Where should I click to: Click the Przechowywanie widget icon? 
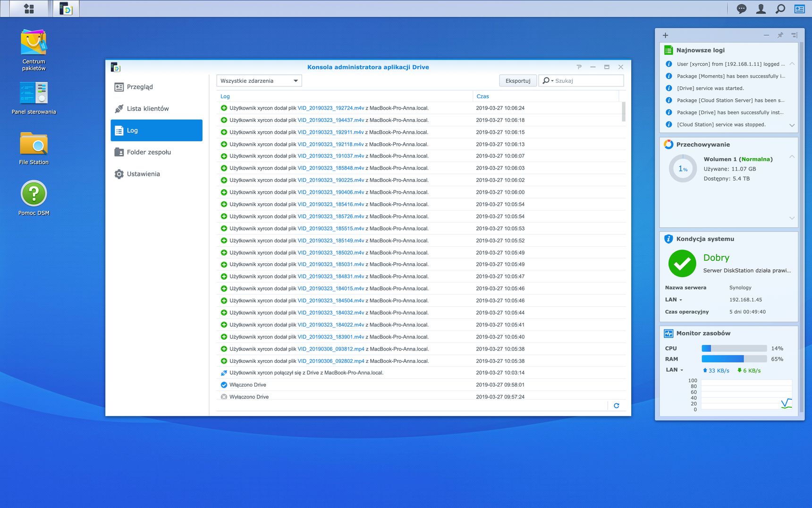668,145
